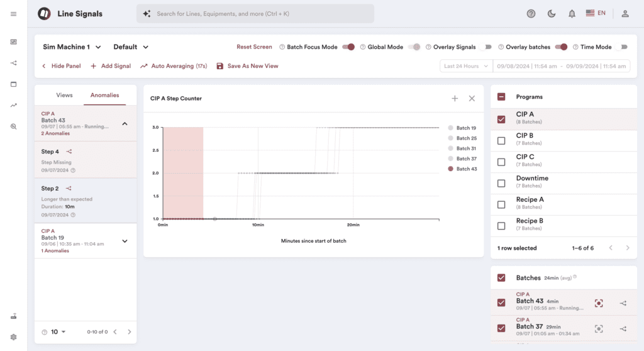
Task: Click Auto Averaging (17s)
Action: [174, 66]
